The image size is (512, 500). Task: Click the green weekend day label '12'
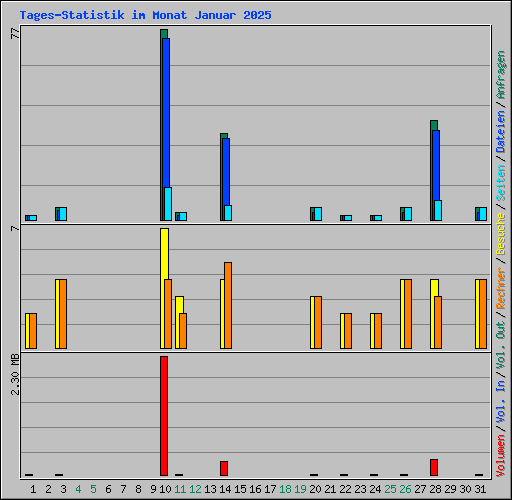click(x=195, y=489)
